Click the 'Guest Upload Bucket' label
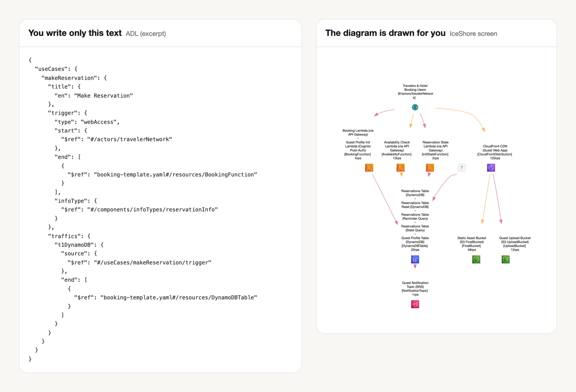Viewport: 576px width, 392px height. (x=515, y=238)
